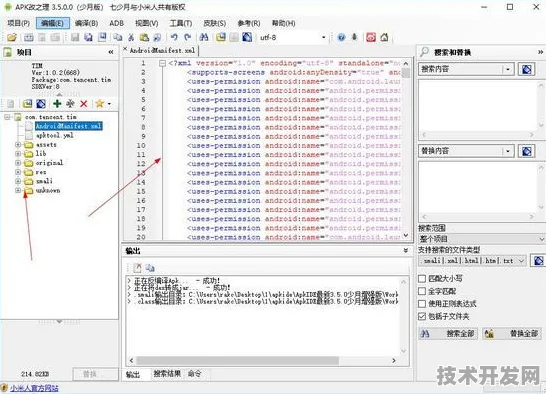This screenshot has height=394, width=546.
Task: Click the settings gear icon in project panel
Action: tap(70, 103)
